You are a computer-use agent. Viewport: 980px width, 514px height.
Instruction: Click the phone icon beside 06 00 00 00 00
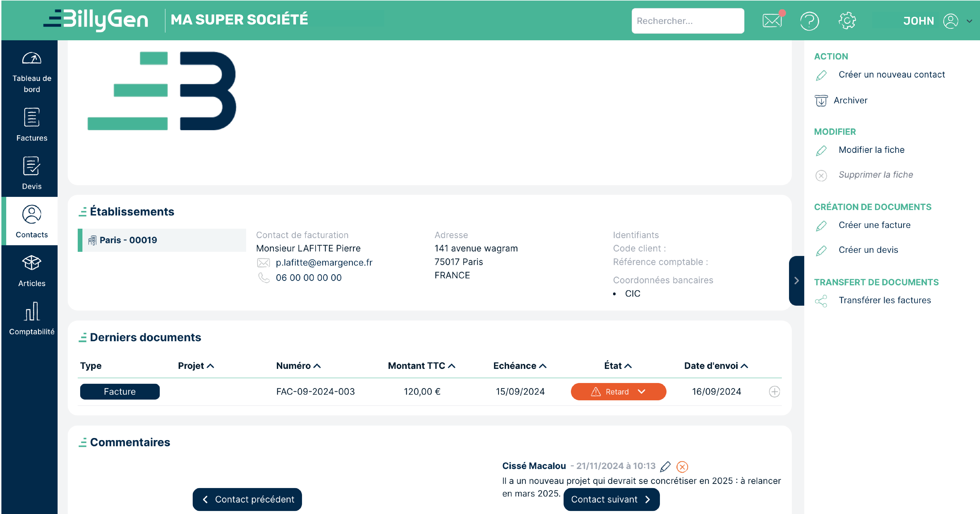coord(264,278)
